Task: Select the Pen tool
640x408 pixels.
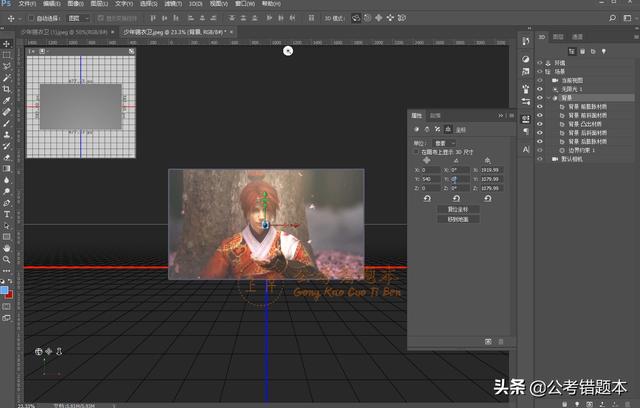Action: 7,203
